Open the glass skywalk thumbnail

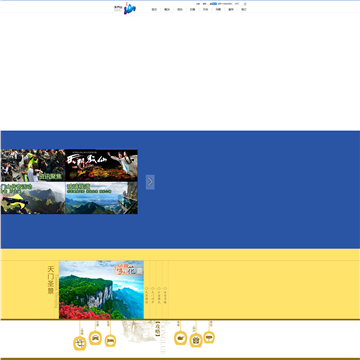(101, 198)
